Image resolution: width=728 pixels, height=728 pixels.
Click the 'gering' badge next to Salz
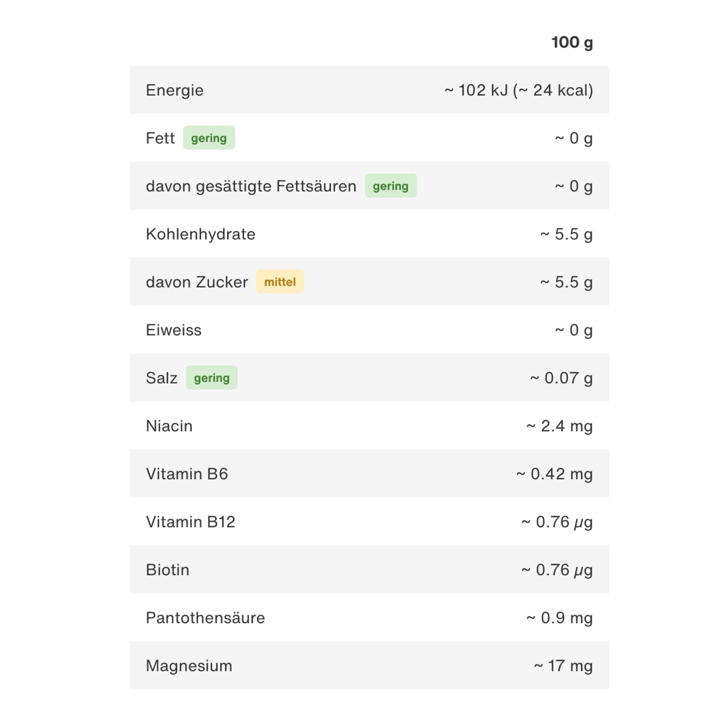pyautogui.click(x=212, y=377)
